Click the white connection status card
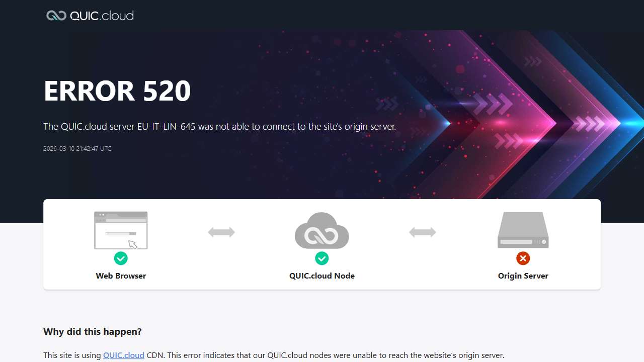Screen dimensions: 644x362 point(322,244)
